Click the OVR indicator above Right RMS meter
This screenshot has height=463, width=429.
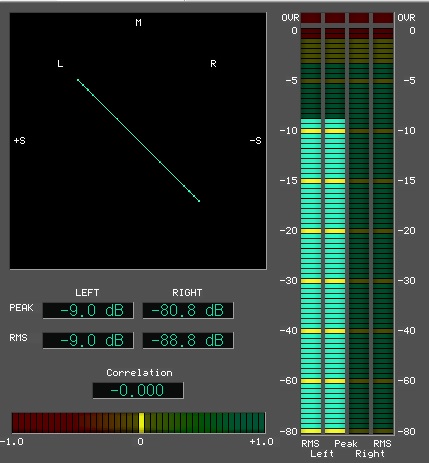point(383,18)
